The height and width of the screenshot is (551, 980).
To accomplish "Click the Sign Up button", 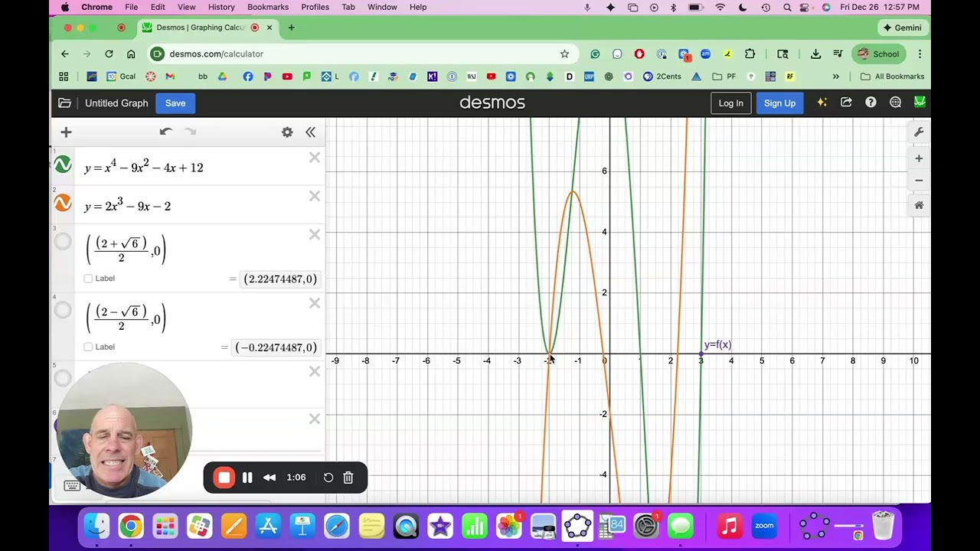I will click(779, 103).
